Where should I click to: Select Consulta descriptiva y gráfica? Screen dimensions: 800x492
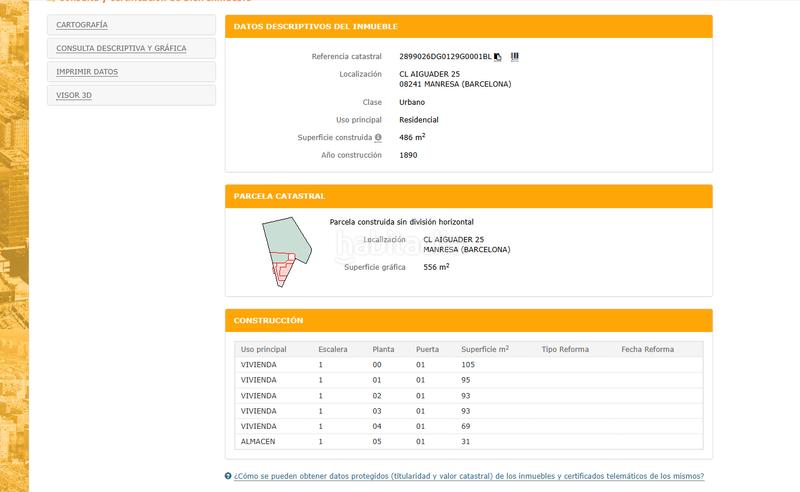(121, 48)
